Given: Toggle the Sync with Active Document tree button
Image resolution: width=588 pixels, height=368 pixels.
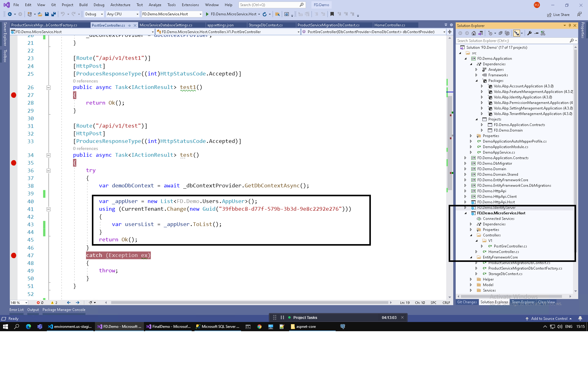Looking at the screenshot, I should click(516, 33).
